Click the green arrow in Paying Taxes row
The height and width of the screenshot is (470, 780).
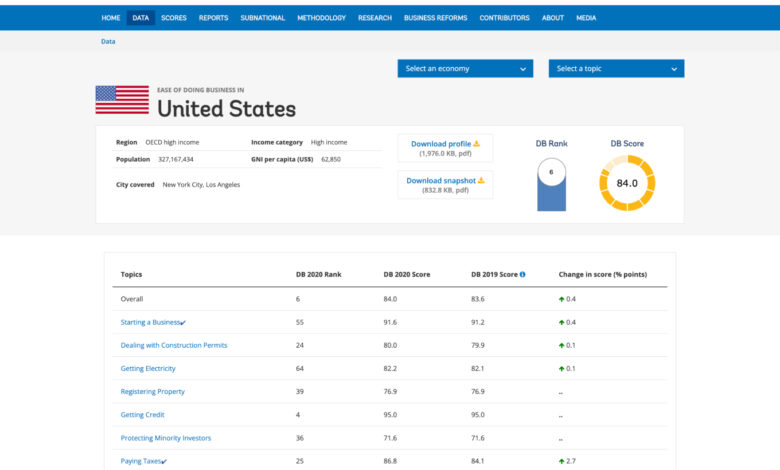[x=562, y=461]
